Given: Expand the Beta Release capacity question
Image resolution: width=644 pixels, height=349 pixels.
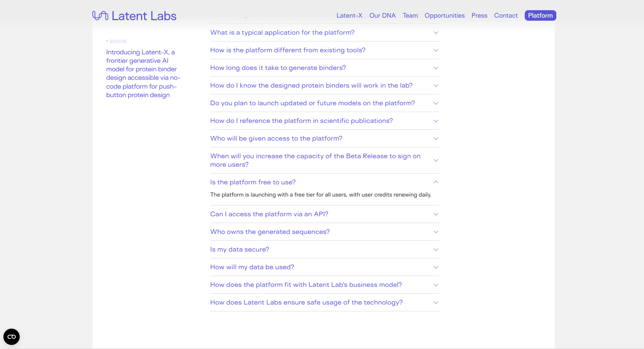Looking at the screenshot, I should 315,160.
